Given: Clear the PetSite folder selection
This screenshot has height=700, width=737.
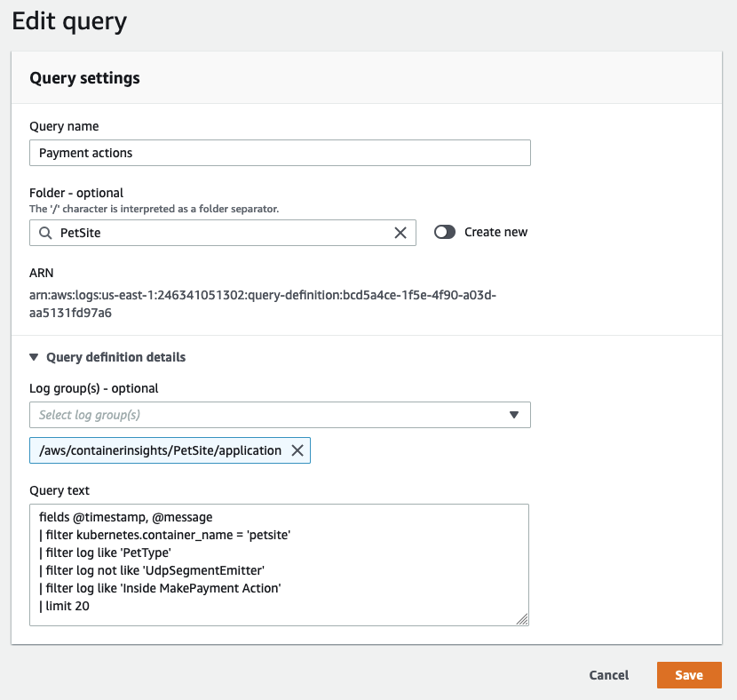Looking at the screenshot, I should [400, 233].
